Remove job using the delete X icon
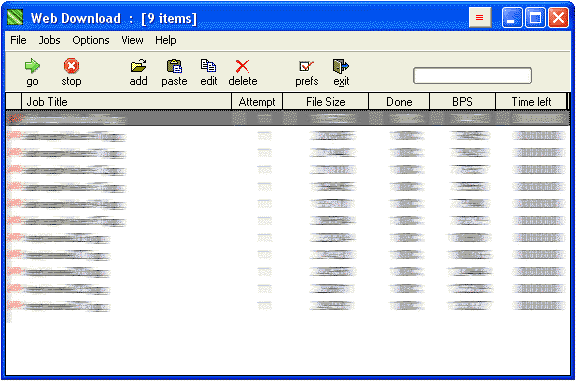This screenshot has width=576, height=381. coord(242,66)
